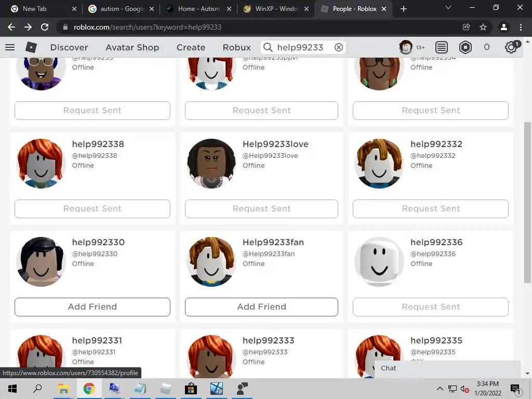Click the Help99233fan avatar thumbnail
Image resolution: width=532 pixels, height=399 pixels.
tap(211, 262)
